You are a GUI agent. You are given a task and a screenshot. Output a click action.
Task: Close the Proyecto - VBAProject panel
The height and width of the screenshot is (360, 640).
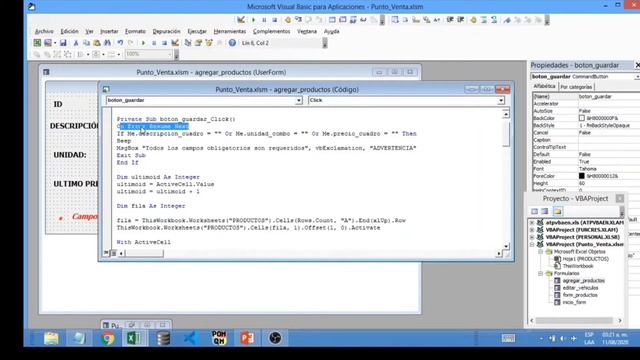[620, 199]
